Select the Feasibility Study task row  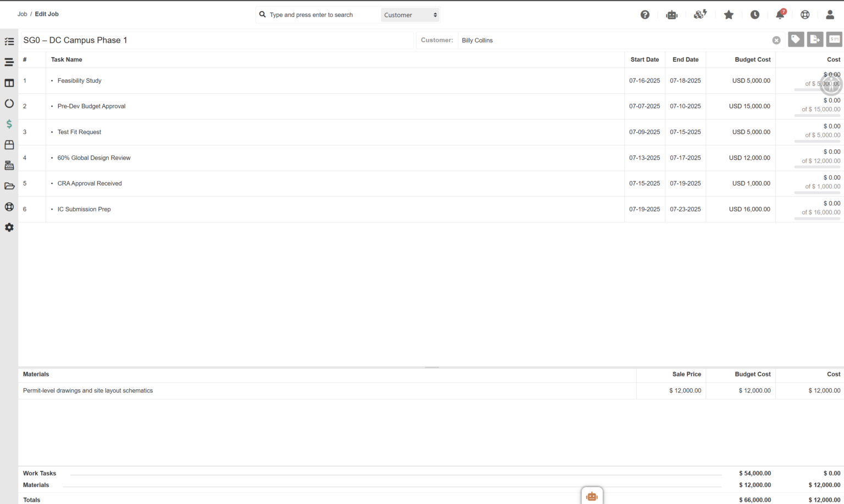tap(80, 81)
